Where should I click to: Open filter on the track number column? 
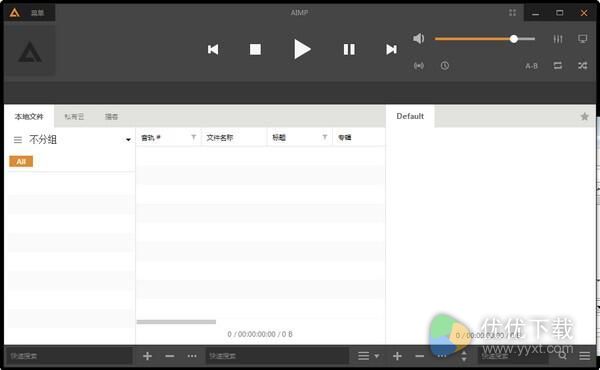click(x=194, y=137)
